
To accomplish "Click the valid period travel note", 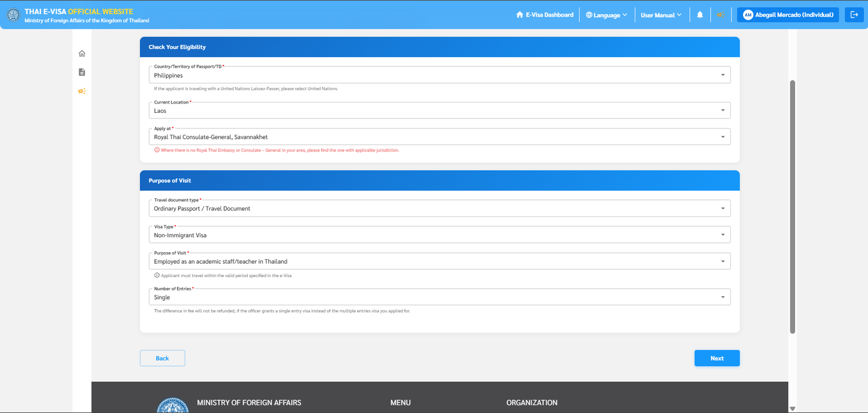I will point(226,275).
